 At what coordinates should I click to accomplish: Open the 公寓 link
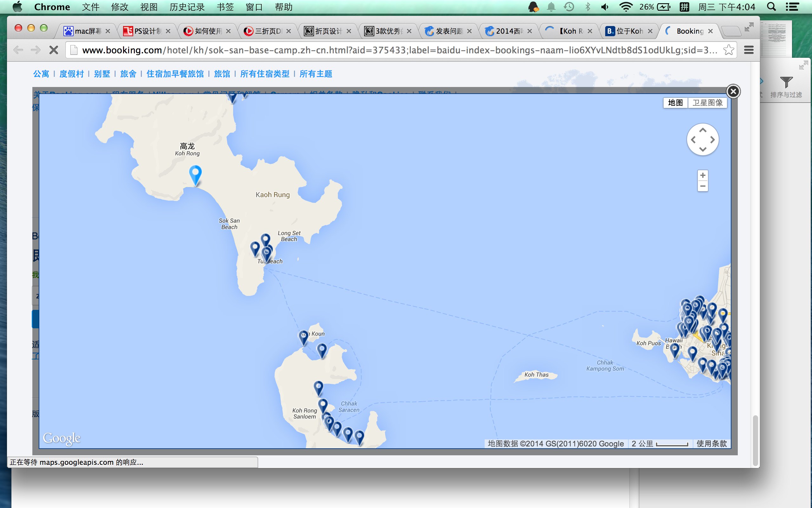pos(41,74)
